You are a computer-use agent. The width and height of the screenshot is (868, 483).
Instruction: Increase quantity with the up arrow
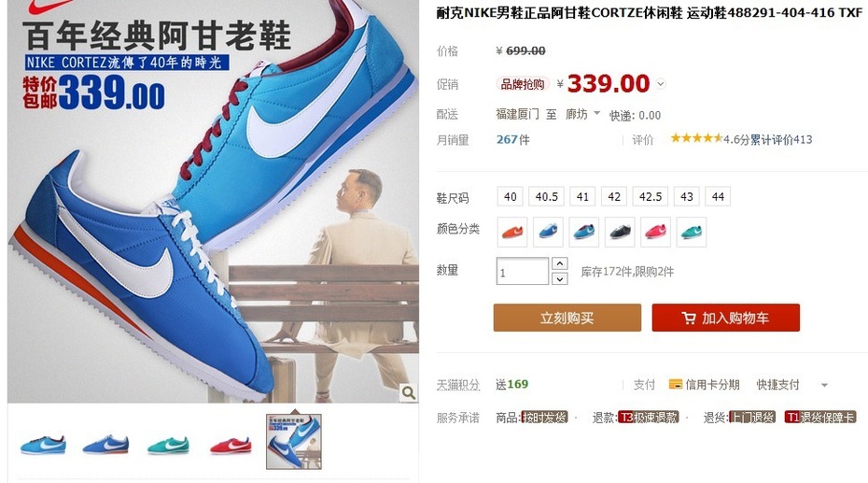[560, 263]
